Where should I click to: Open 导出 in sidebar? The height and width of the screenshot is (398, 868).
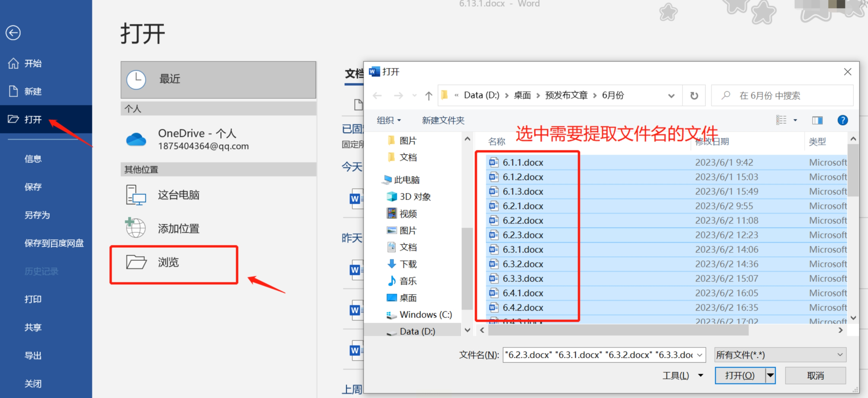point(33,355)
